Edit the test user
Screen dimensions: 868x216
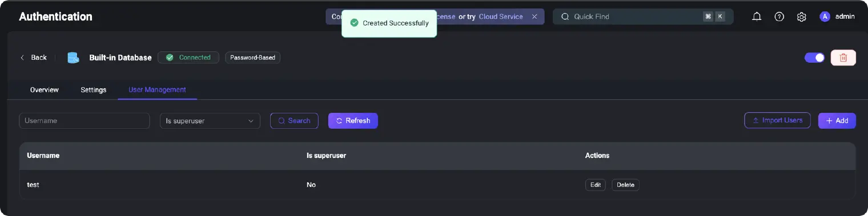click(596, 185)
